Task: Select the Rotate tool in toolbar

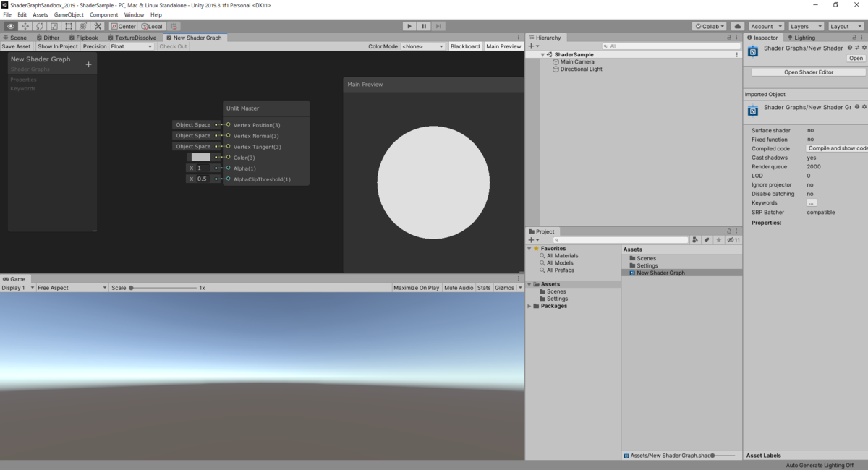Action: tap(40, 26)
